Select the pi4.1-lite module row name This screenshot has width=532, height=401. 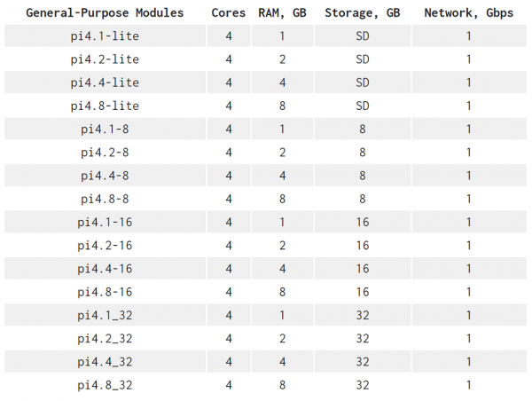[105, 36]
